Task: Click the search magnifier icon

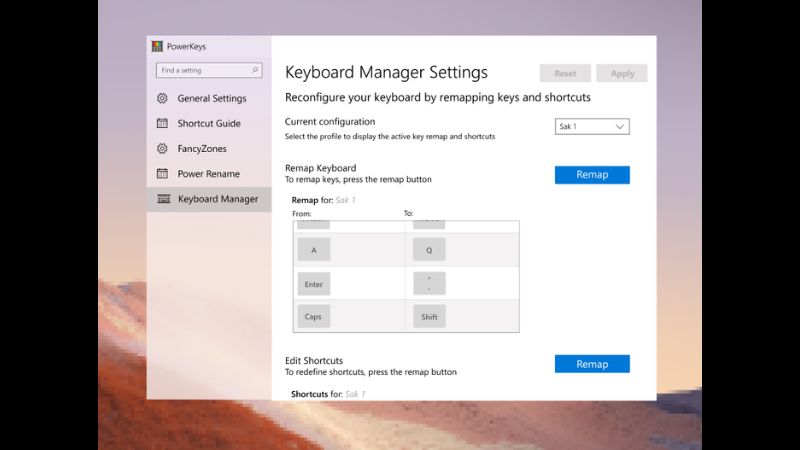Action: tap(255, 71)
